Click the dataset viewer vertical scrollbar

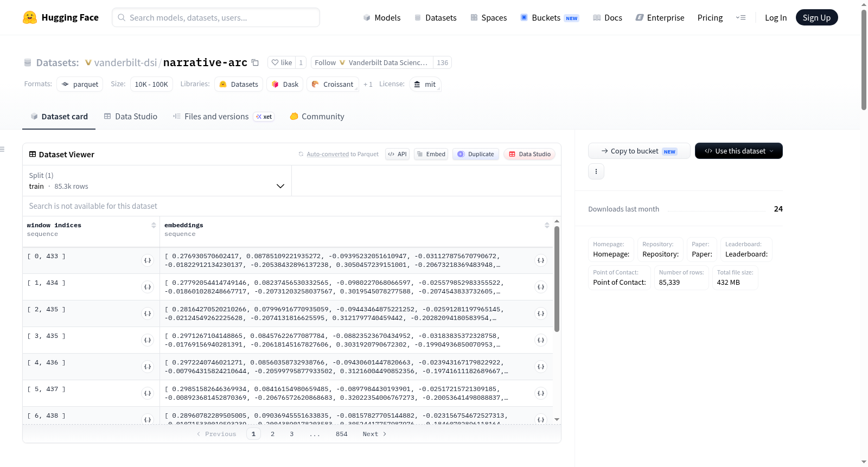pyautogui.click(x=557, y=279)
